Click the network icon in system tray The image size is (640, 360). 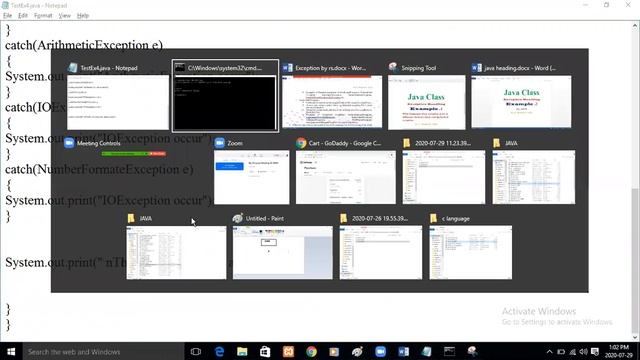tap(573, 351)
